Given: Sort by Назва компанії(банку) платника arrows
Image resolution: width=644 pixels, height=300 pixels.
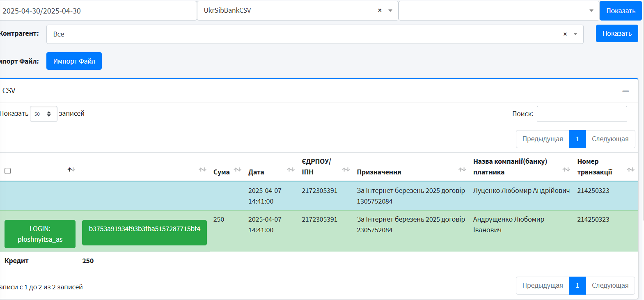Looking at the screenshot, I should coord(566,169).
